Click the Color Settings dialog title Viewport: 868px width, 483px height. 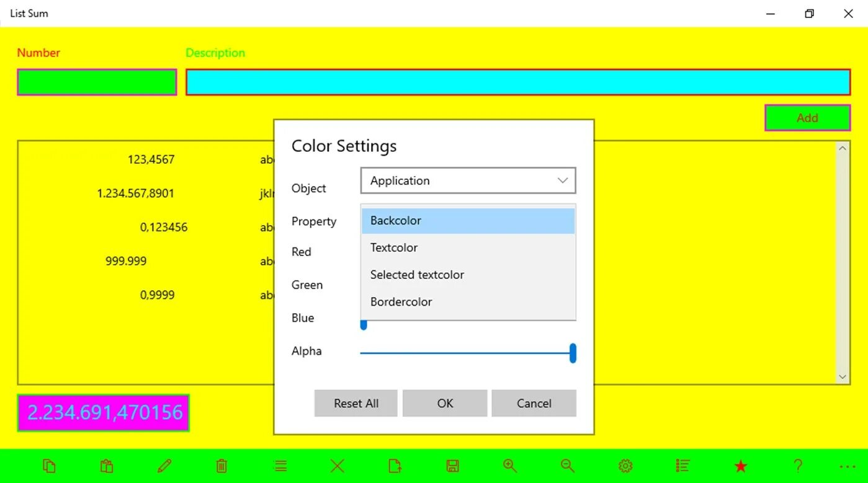pyautogui.click(x=344, y=146)
